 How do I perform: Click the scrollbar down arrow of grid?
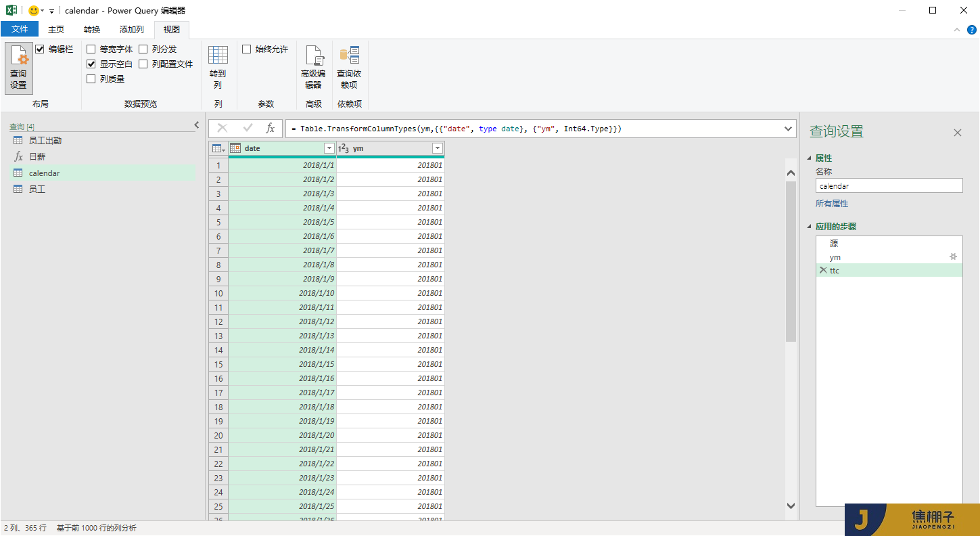tap(791, 505)
